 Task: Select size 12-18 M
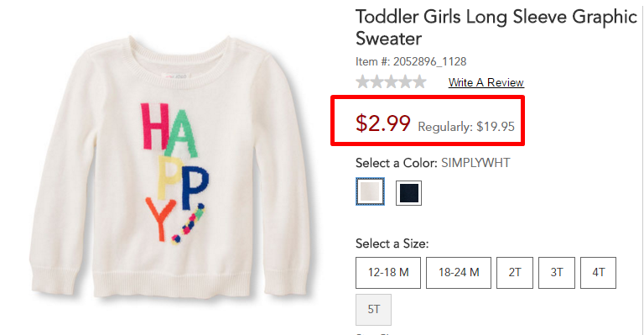click(388, 273)
